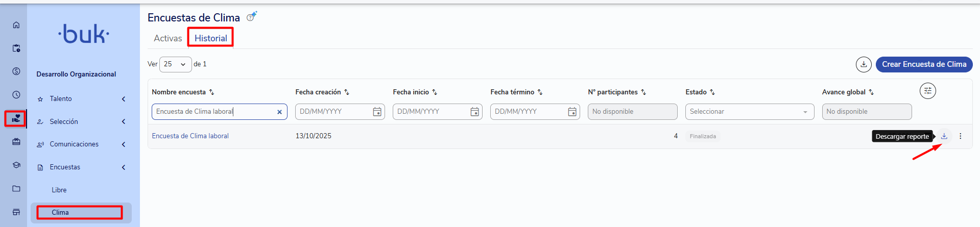Image resolution: width=980 pixels, height=227 pixels.
Task: Clear the Nombre encuesta search text
Action: (279, 112)
